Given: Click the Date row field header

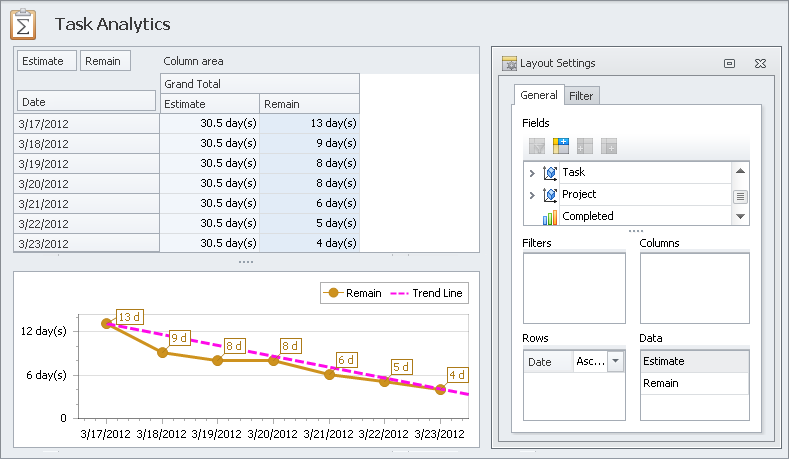Looking at the screenshot, I should (86, 102).
